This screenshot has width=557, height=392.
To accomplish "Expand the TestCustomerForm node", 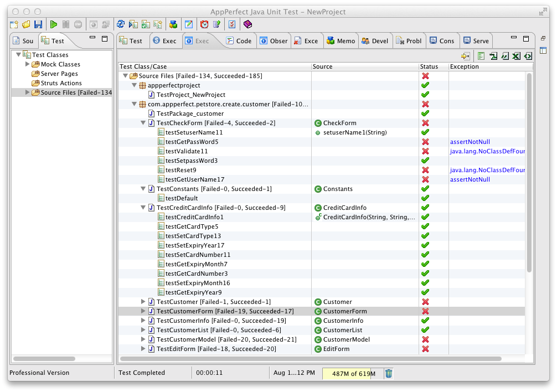I will [143, 311].
